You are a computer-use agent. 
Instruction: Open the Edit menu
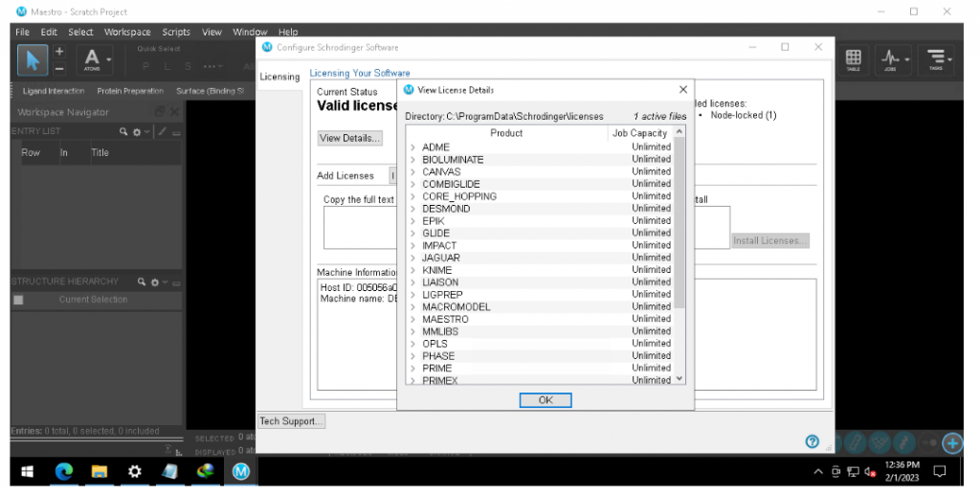49,32
